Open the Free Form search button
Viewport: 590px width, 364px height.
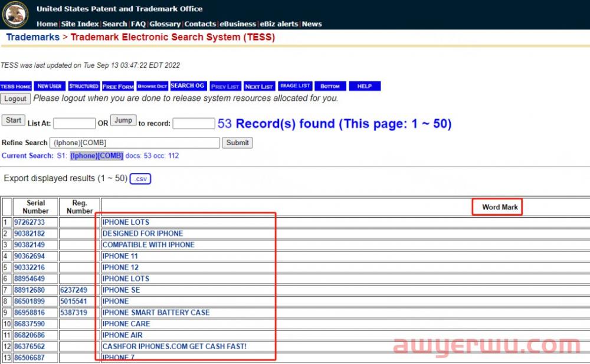click(x=118, y=86)
